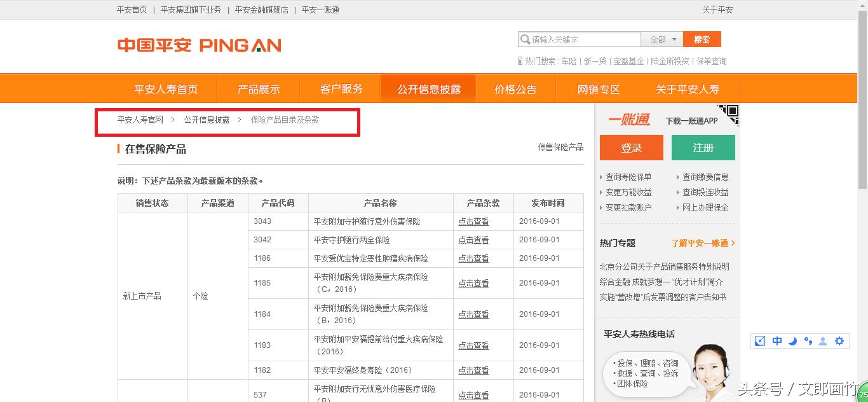The image size is (868, 402).
Task: Toggle full-width mode via the moon icon
Action: point(792,341)
